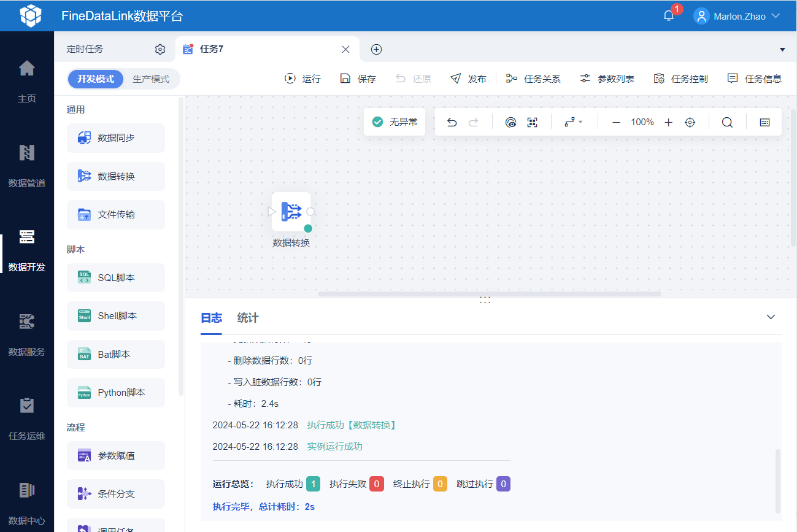Open the tab list dropdown arrow
Viewport: 797px width, 532px height.
(x=782, y=49)
